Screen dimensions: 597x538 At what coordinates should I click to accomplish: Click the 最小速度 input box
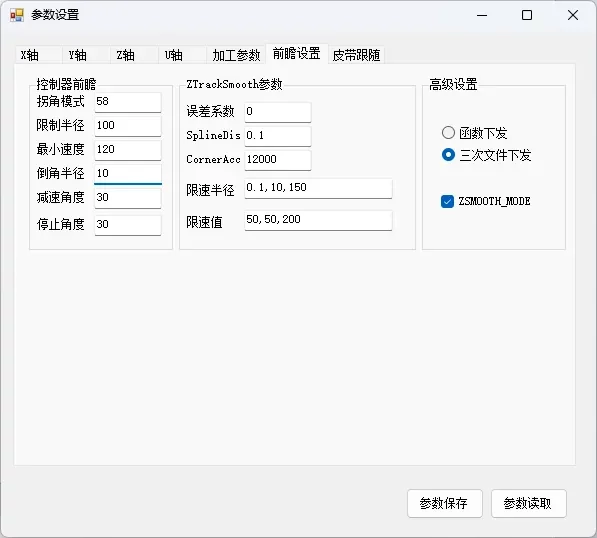pyautogui.click(x=128, y=150)
